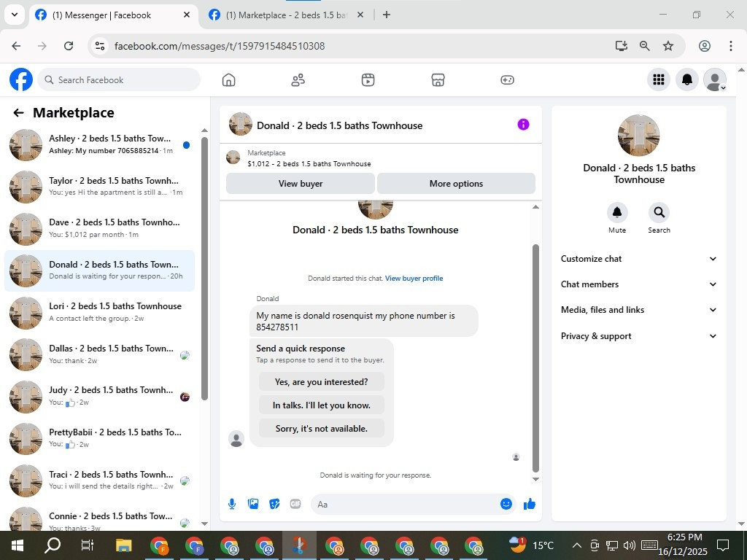The height and width of the screenshot is (560, 747).
Task: Open Traci's conversation in the list
Action: [99, 480]
